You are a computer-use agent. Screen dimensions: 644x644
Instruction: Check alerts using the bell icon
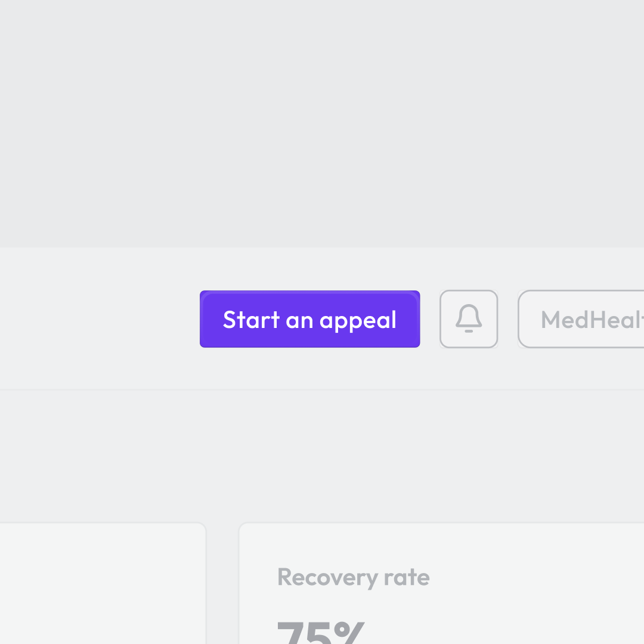(469, 318)
